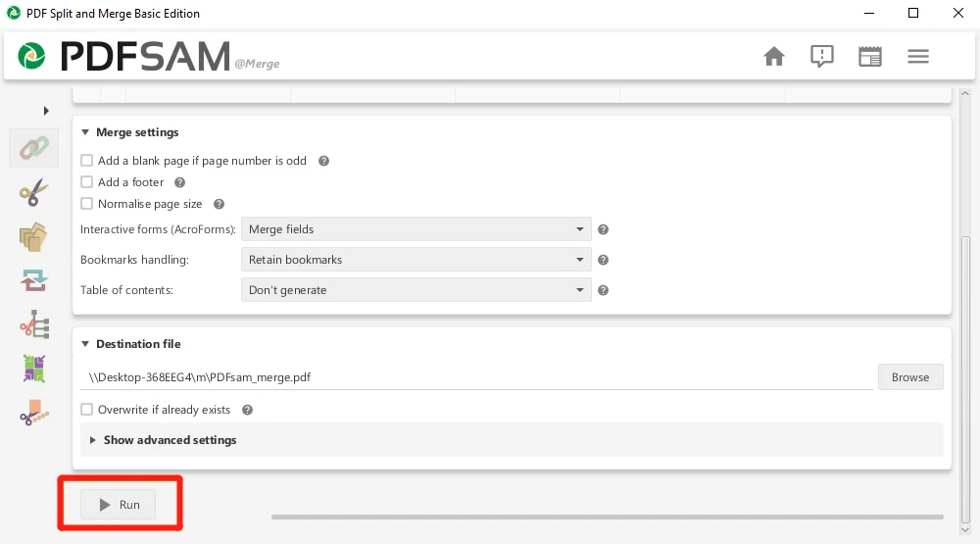Enable Overwrite if already exists
Screen dimensions: 980x544
[x=87, y=410]
